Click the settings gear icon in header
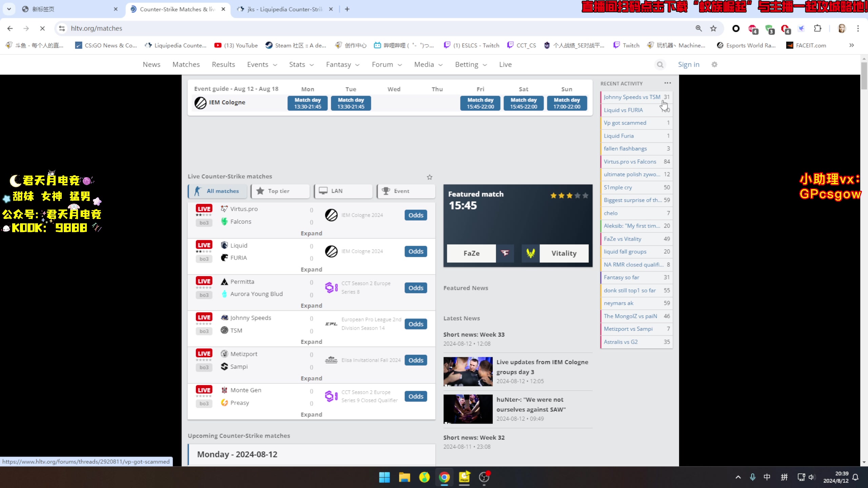Image resolution: width=868 pixels, height=488 pixels. [714, 64]
